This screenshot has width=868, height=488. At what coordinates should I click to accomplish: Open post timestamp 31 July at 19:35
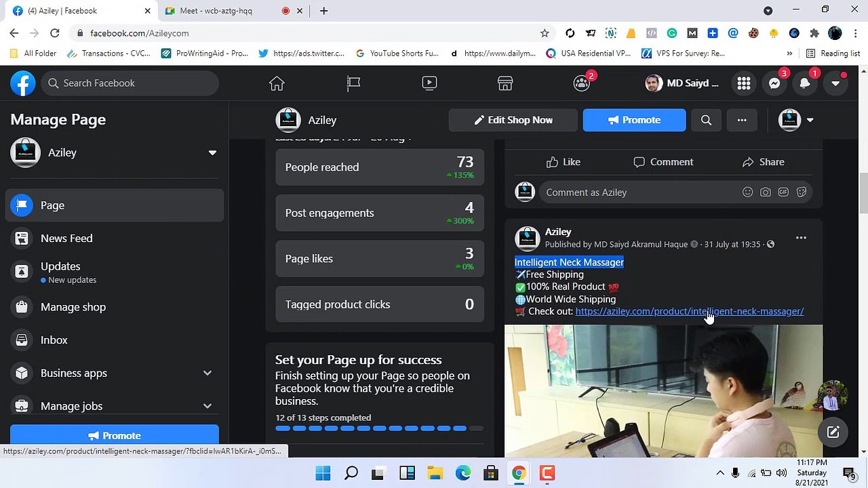click(732, 245)
